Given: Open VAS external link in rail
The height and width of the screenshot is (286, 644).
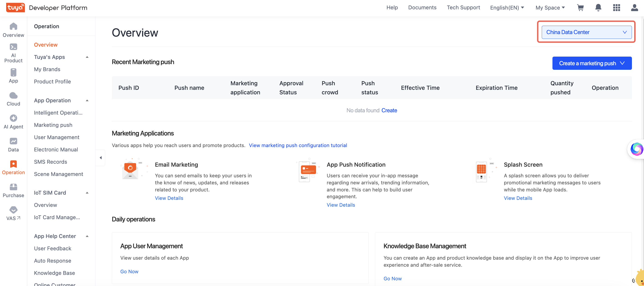Looking at the screenshot, I should coord(13,213).
